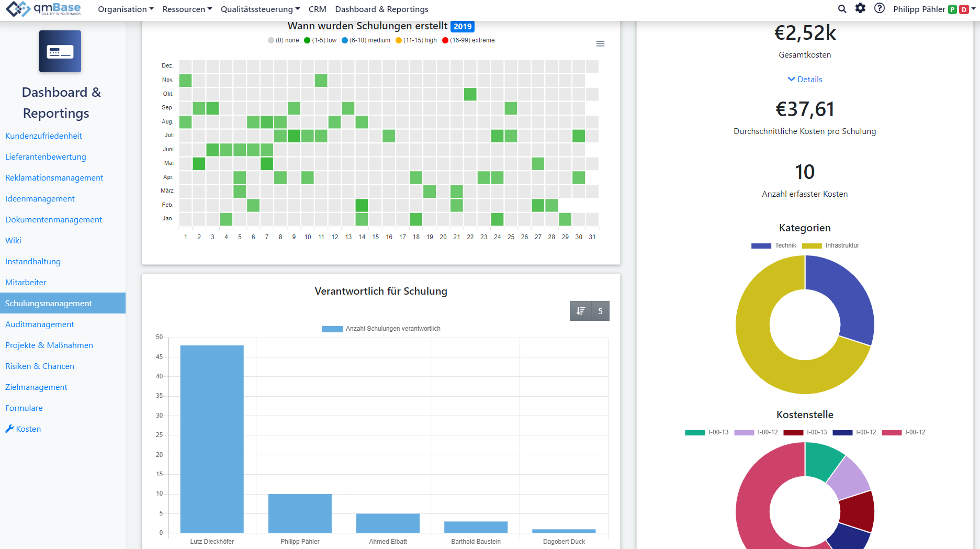Click the Philipp Pähler bar
Screen dimensions: 980x549
click(300, 513)
